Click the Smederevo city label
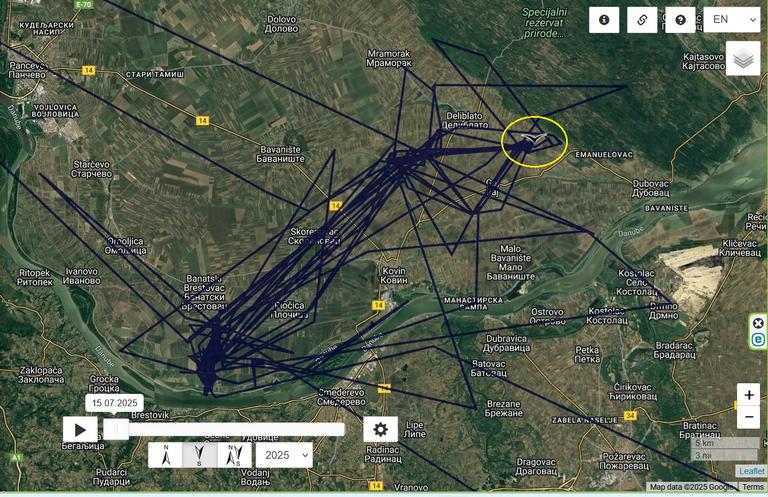 pos(341,397)
